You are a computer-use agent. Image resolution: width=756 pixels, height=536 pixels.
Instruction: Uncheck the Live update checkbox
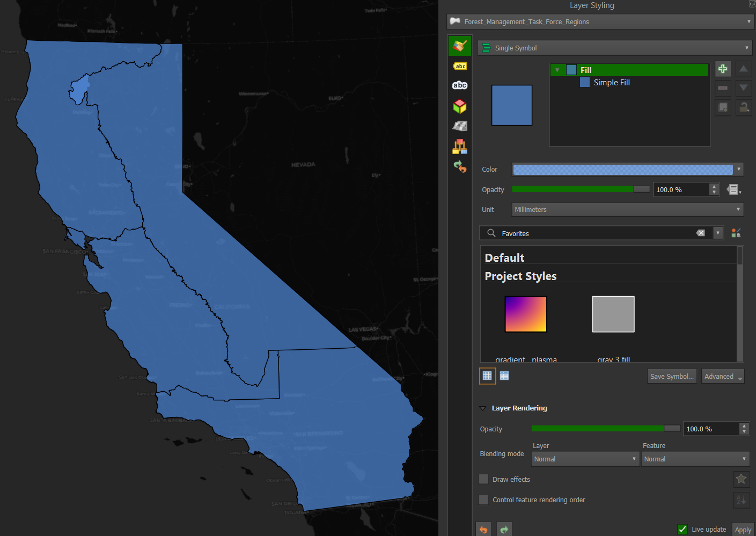(x=682, y=529)
